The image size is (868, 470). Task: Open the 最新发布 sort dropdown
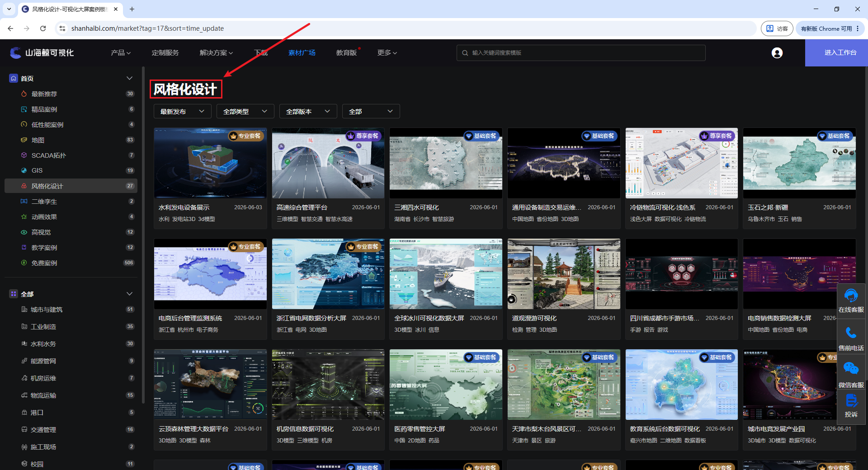(183, 112)
